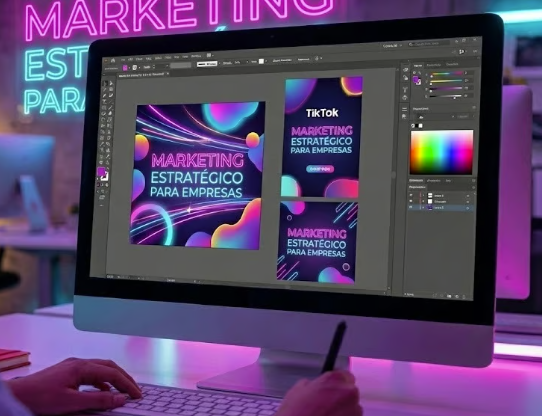Image resolution: width=542 pixels, height=416 pixels.
Task: Pick a color from the rainbow spectrum box
Action: (x=441, y=152)
